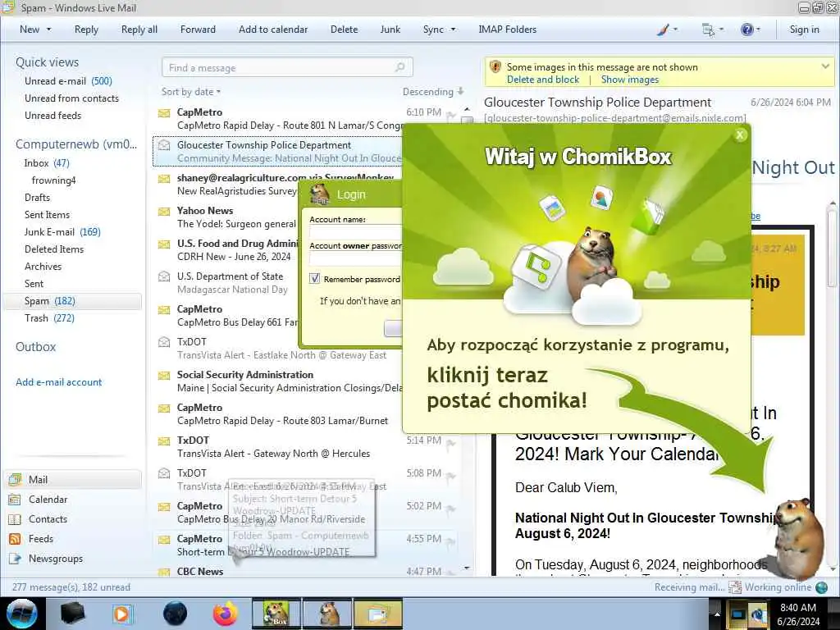The width and height of the screenshot is (840, 630).
Task: Click the Find a message search box
Action: point(287,67)
